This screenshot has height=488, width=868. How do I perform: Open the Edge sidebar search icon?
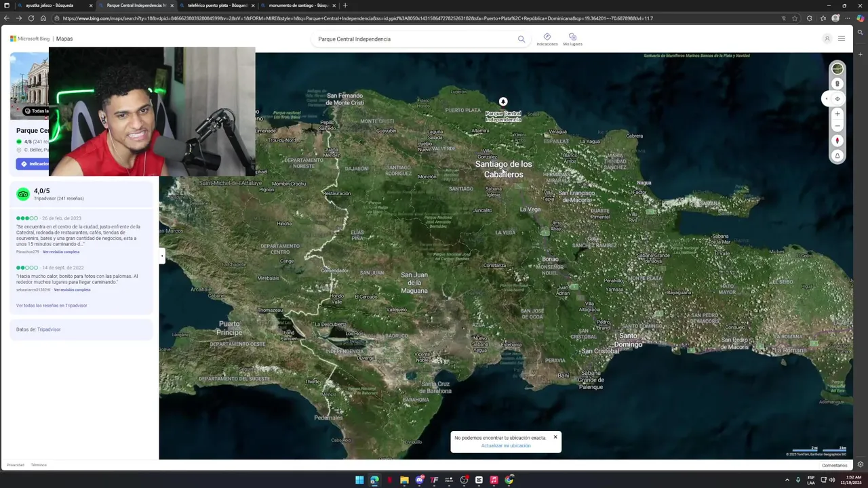coord(861,32)
